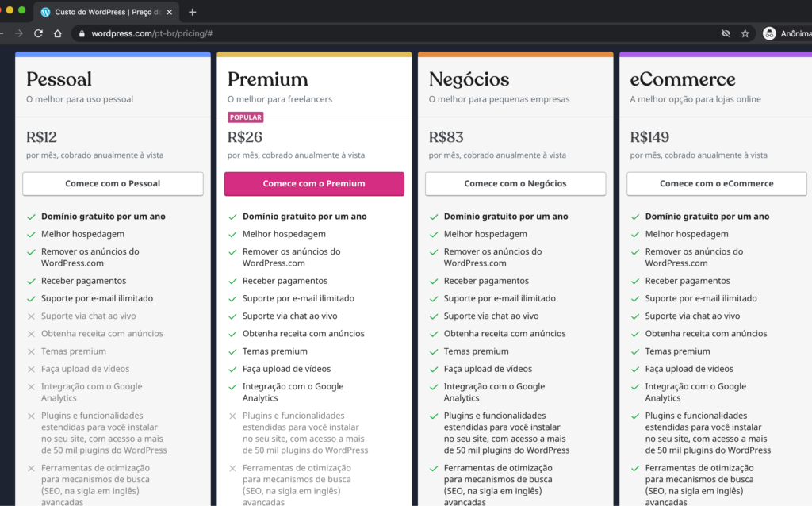
Task: Reload the page with the refresh icon
Action: (38, 33)
